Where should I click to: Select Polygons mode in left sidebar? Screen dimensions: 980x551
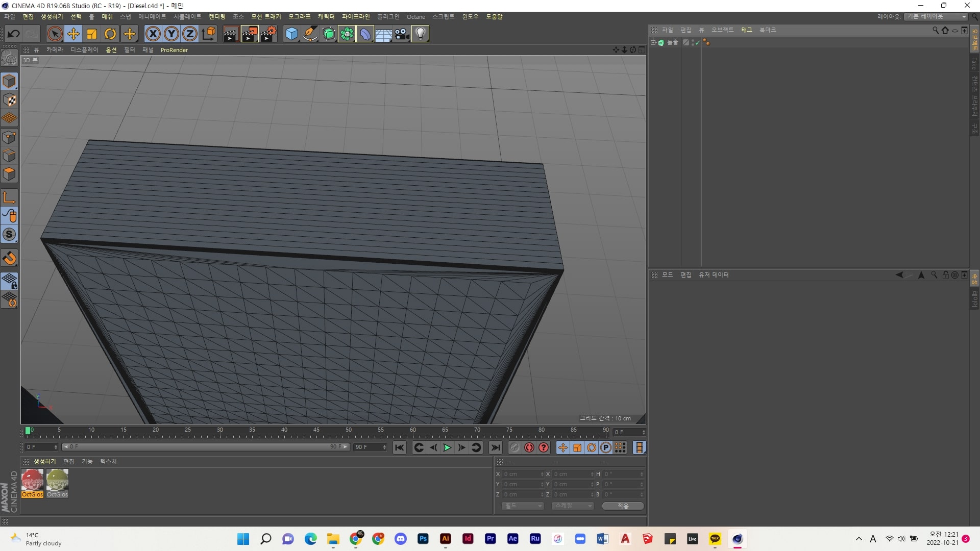[9, 174]
